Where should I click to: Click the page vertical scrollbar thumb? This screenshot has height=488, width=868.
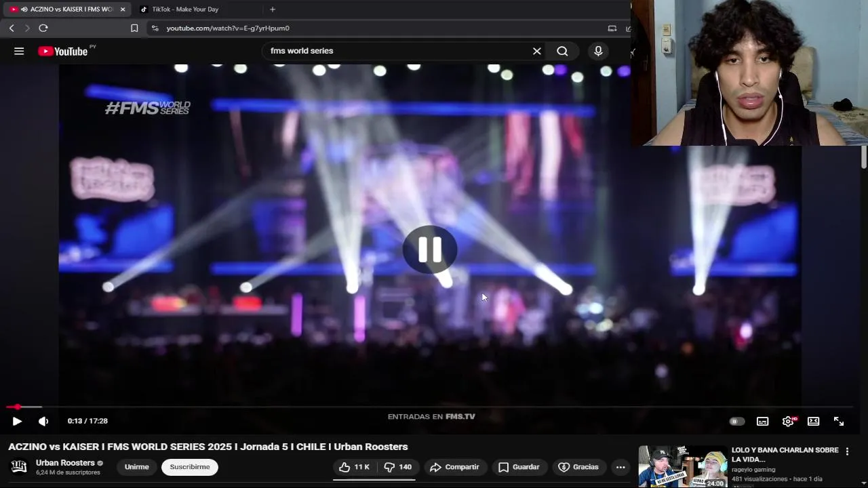click(864, 157)
